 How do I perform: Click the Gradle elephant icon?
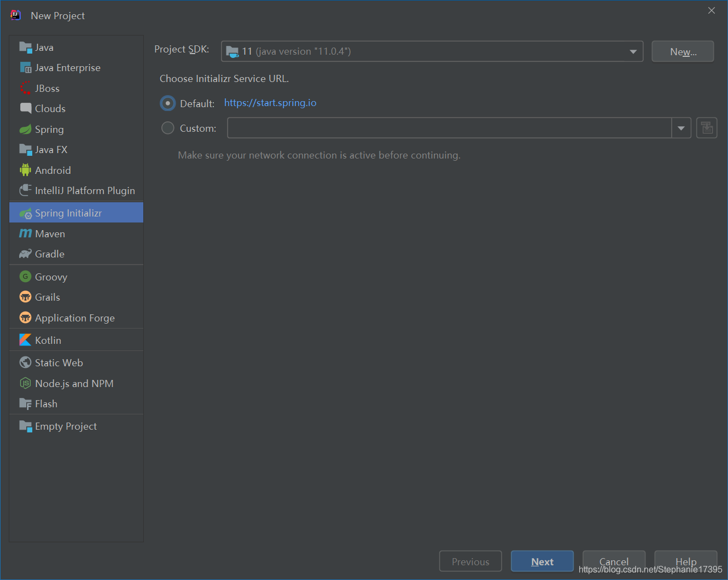26,254
